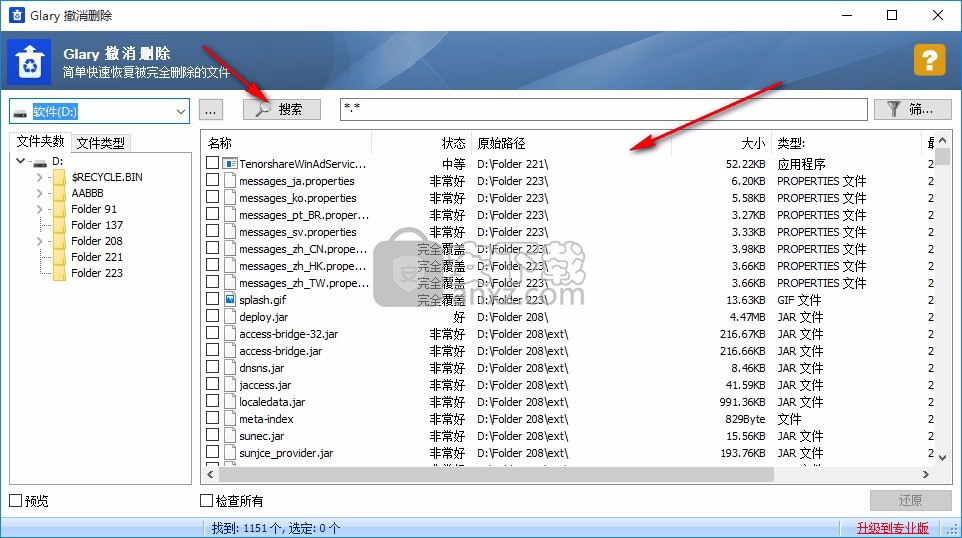Viewport: 962px width, 538px height.
Task: Click the grayed-out 还原 restore button
Action: pos(910,501)
